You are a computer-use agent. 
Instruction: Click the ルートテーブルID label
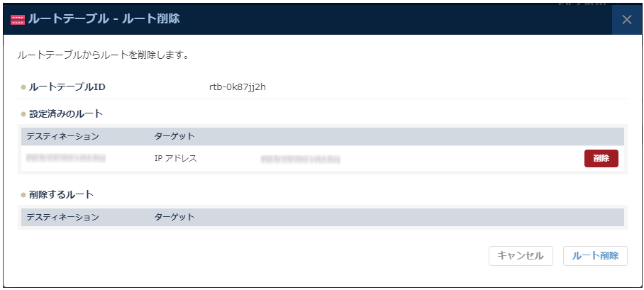tap(67, 87)
